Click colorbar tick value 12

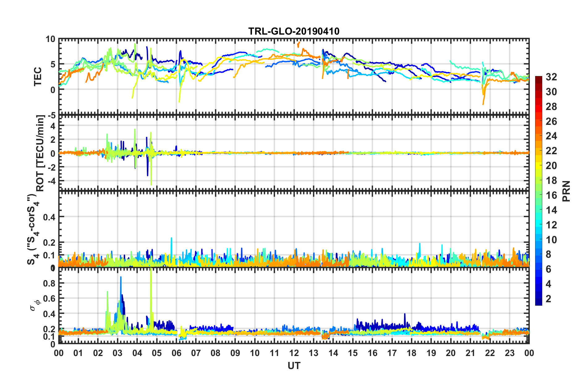pyautogui.click(x=551, y=225)
